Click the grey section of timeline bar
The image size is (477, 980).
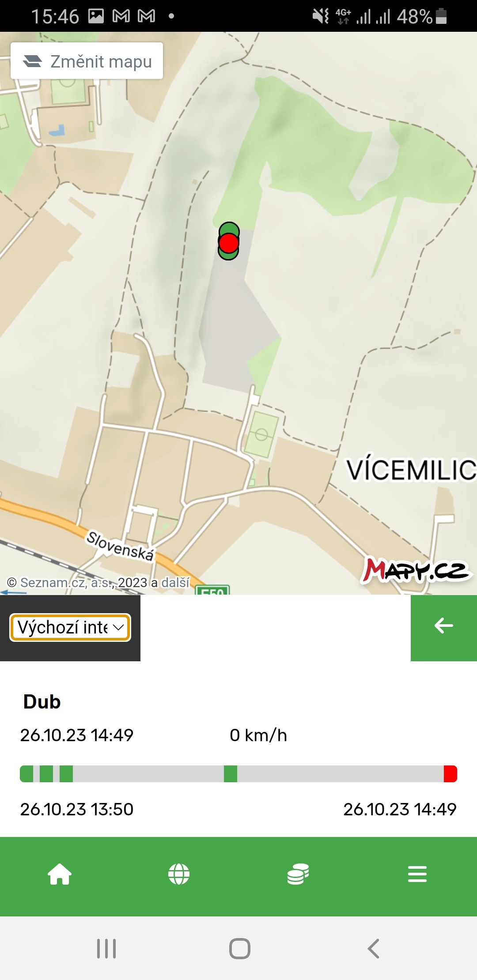pyautogui.click(x=340, y=774)
